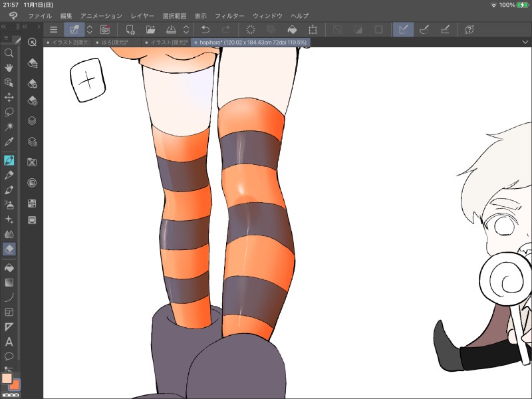Switch to the イラスト2[復元 tab
Screen dimensions: 532x399
[68, 43]
